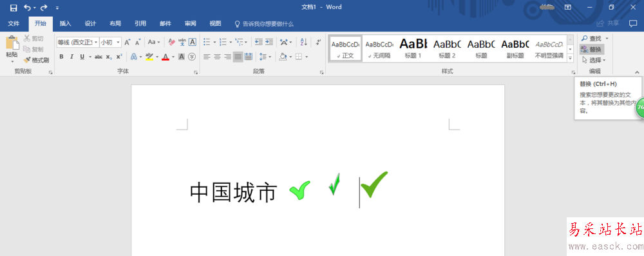Open the Borders dropdown arrow
Viewport: 644px width, 256px height.
(x=307, y=57)
